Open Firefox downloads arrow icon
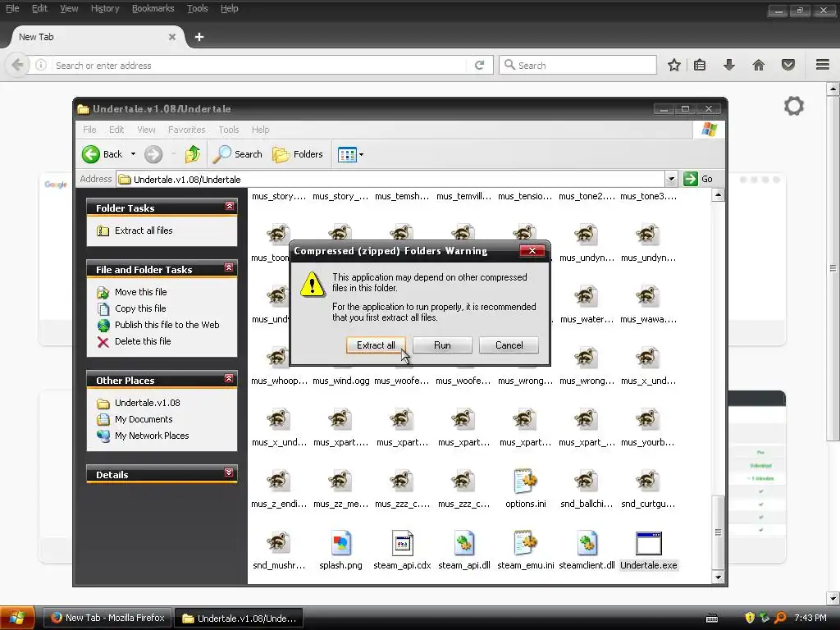 coord(729,66)
